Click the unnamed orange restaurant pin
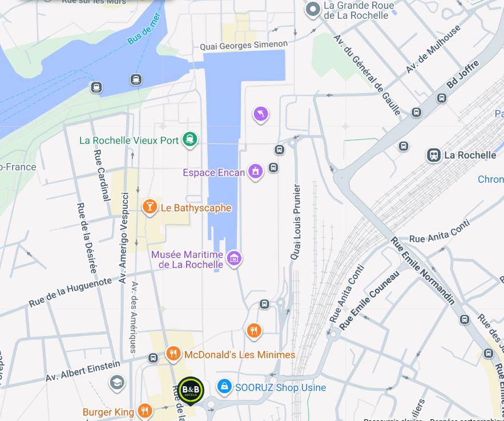504x421 pixels. 254,331
